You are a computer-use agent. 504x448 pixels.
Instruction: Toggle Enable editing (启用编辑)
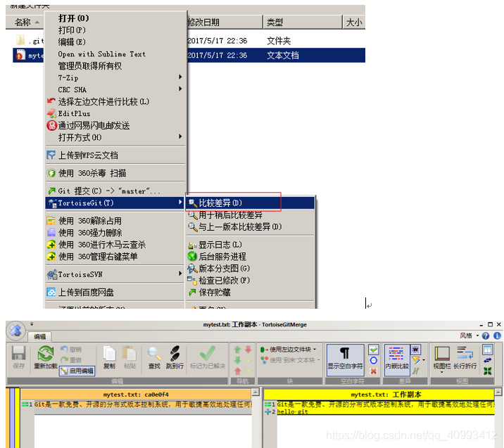pos(77,371)
